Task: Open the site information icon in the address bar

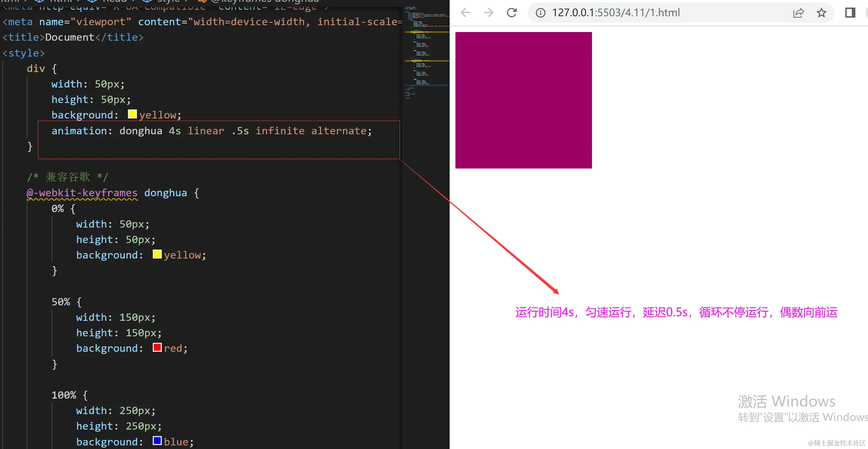Action: click(x=540, y=13)
